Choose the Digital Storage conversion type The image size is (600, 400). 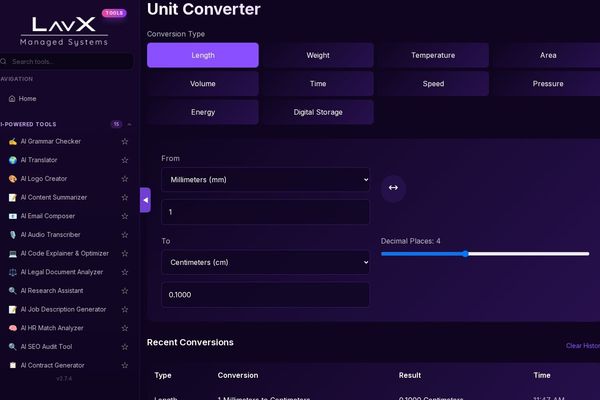point(318,112)
